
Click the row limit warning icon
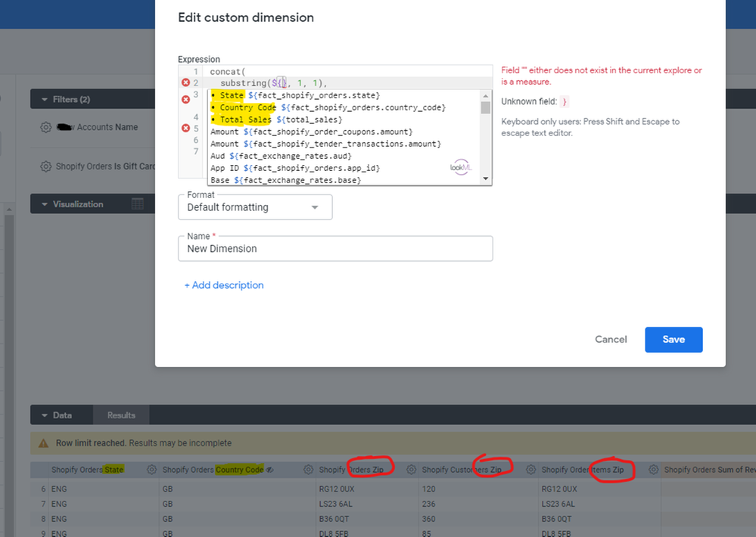point(43,443)
